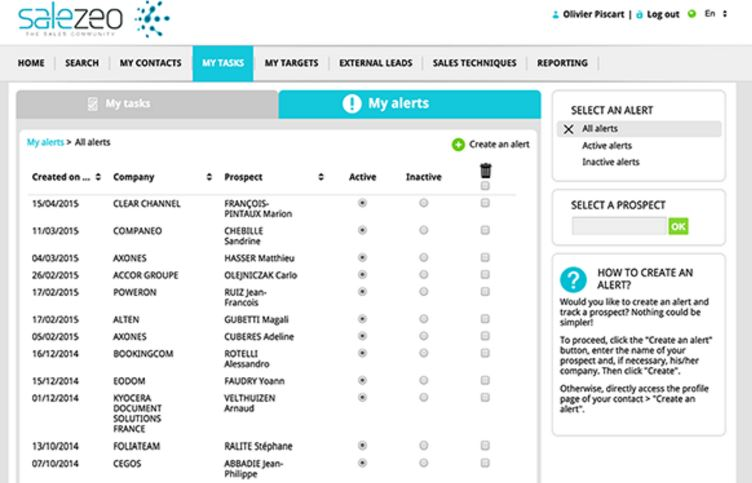Screen dimensions: 752x483
Task: Click the X icon beside All alerts
Action: click(x=568, y=129)
